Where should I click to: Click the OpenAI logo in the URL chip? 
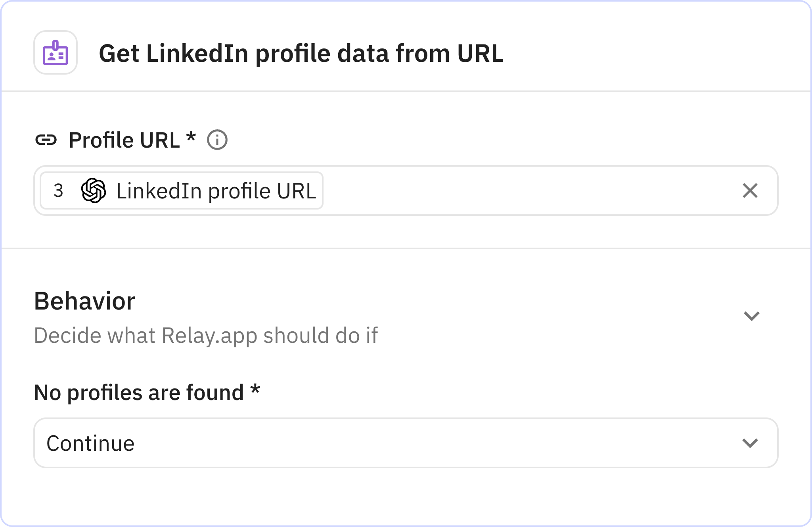click(x=93, y=190)
